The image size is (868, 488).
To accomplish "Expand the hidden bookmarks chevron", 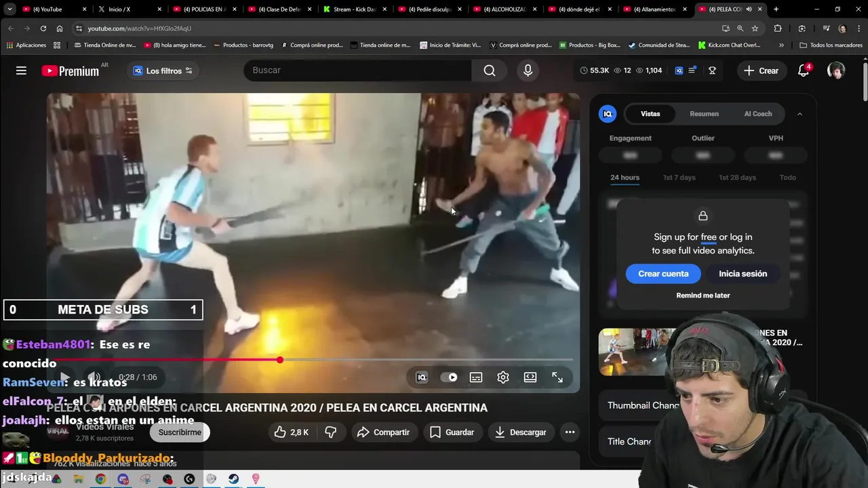I will pyautogui.click(x=781, y=45).
